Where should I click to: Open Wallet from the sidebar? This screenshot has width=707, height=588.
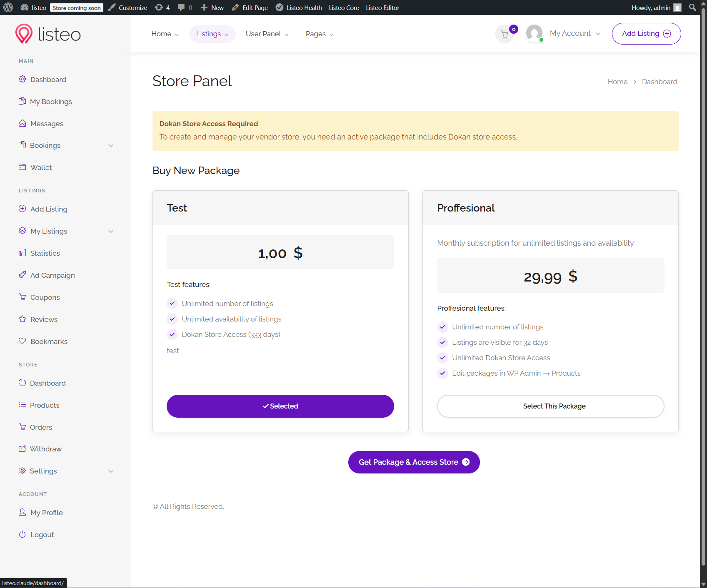pyautogui.click(x=41, y=167)
